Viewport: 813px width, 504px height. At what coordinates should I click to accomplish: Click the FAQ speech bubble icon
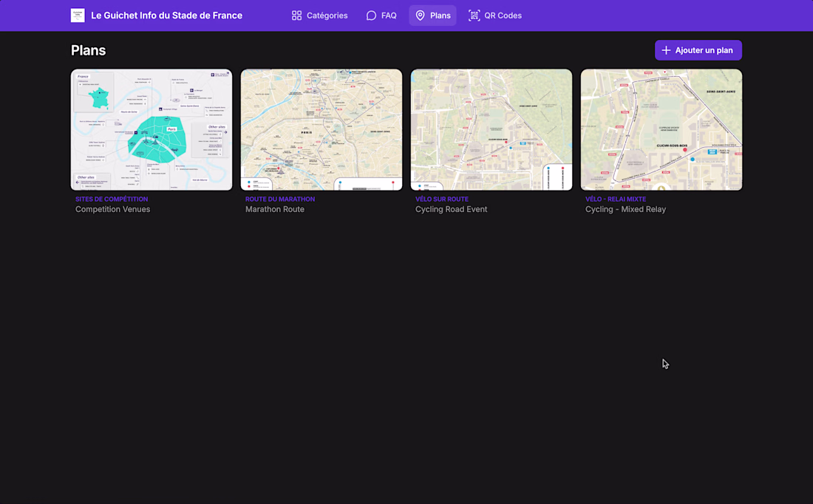click(x=371, y=16)
